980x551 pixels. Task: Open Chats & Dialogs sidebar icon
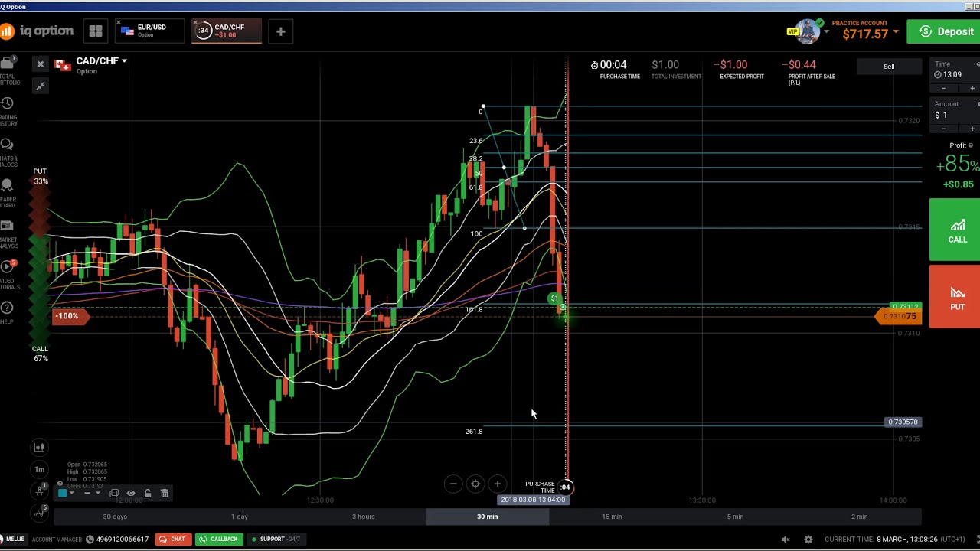point(8,152)
